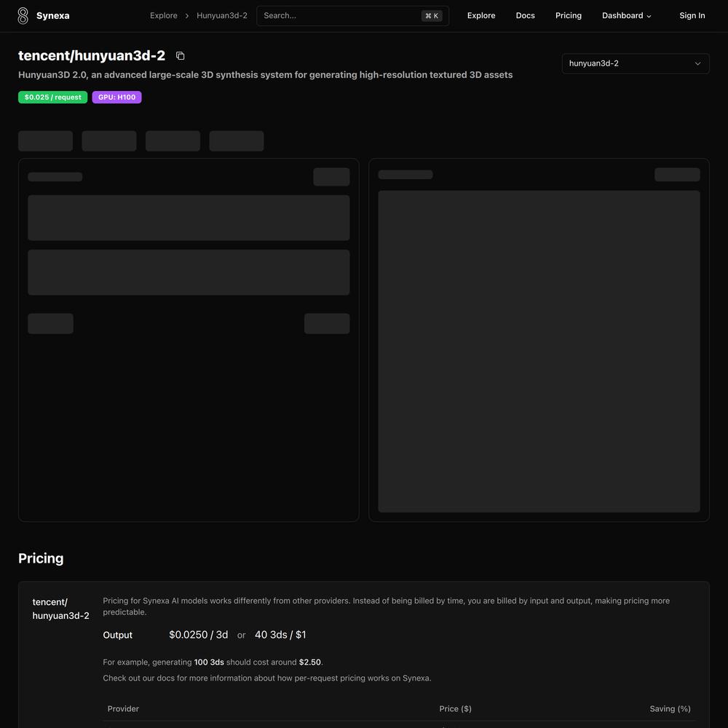Click the $0.025 / request badge

[53, 97]
